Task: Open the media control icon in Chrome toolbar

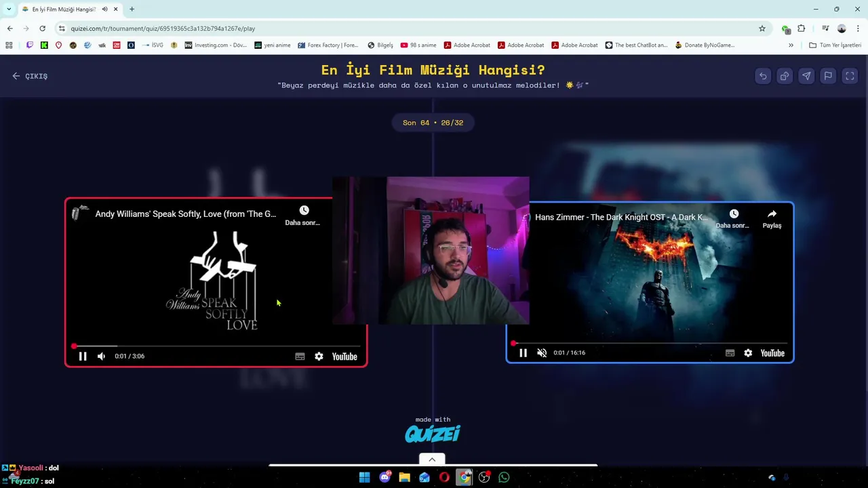Action: [x=825, y=28]
